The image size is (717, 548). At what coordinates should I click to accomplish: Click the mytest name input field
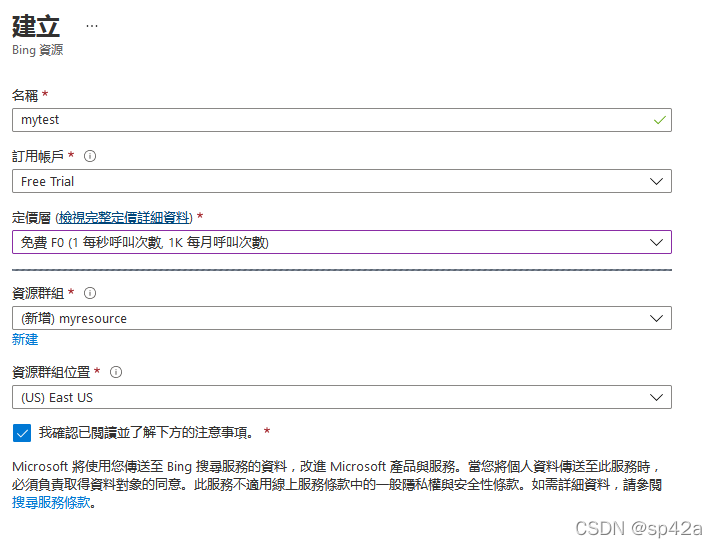[x=342, y=120]
